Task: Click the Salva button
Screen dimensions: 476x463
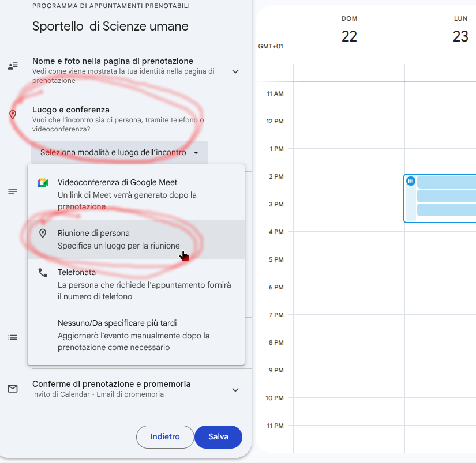Action: [x=218, y=437]
